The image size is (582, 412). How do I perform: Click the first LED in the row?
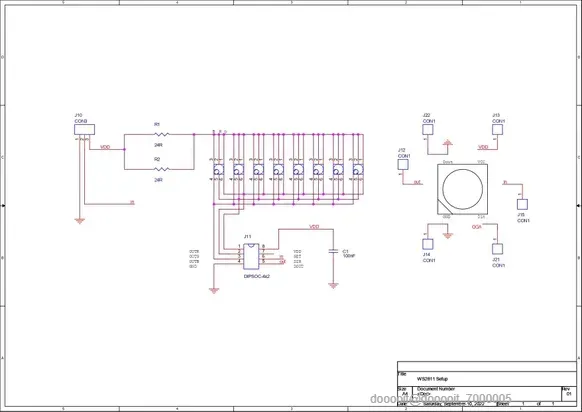218,170
